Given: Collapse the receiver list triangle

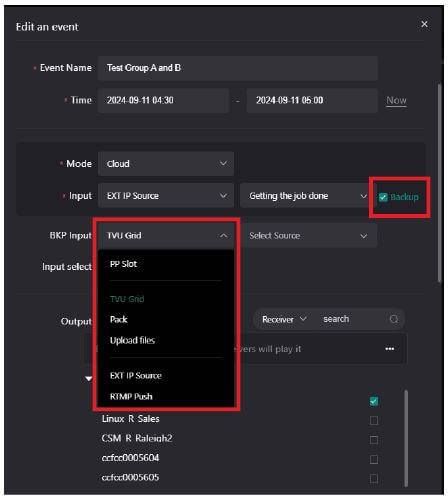Looking at the screenshot, I should (x=88, y=379).
